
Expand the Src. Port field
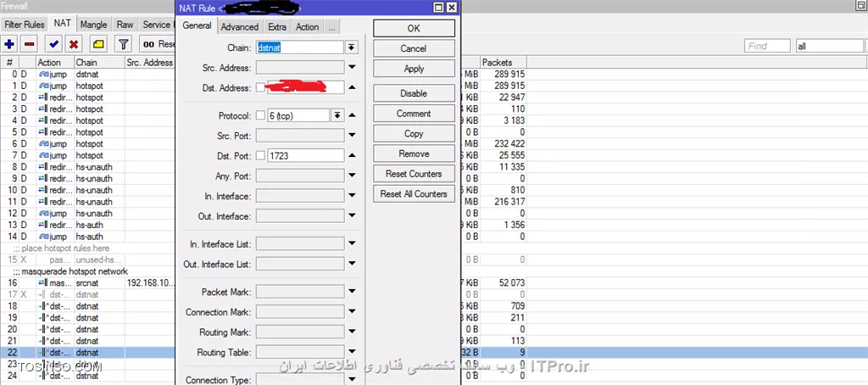352,136
